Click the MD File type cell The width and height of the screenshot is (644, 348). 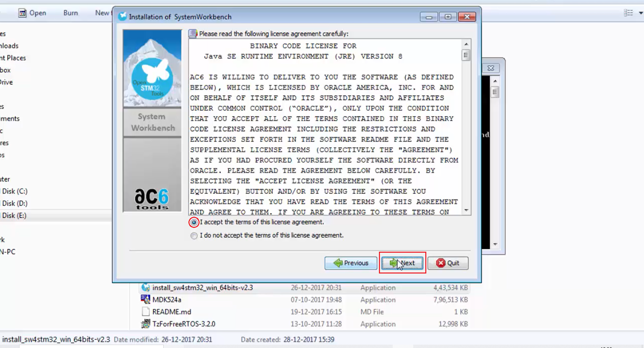372,312
